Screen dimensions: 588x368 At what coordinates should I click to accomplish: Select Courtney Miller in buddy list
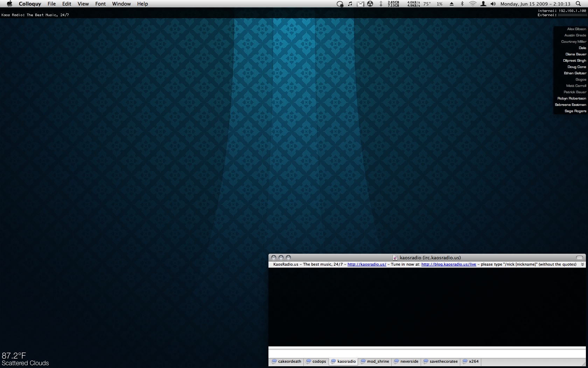(574, 42)
